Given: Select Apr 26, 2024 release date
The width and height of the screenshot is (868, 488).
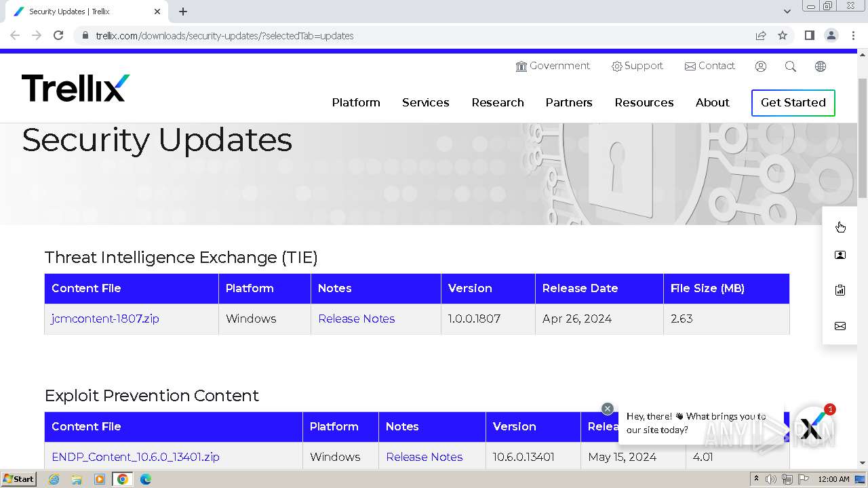Looking at the screenshot, I should click(x=599, y=319).
